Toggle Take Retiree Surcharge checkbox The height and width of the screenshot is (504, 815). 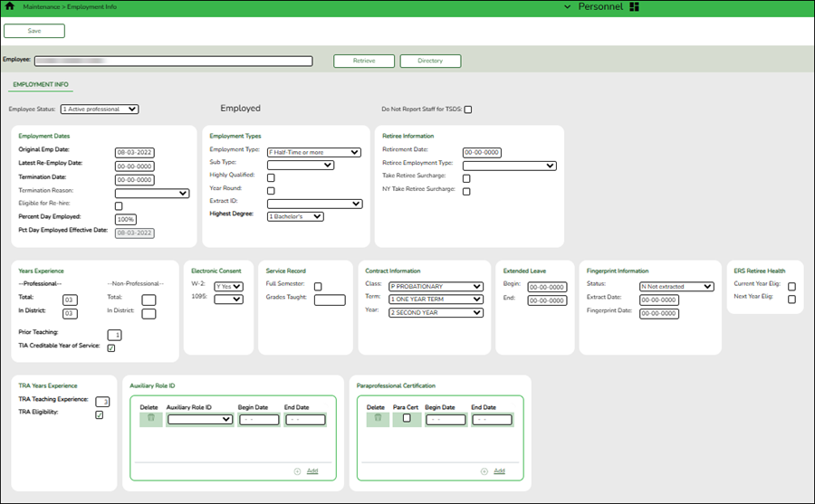466,178
